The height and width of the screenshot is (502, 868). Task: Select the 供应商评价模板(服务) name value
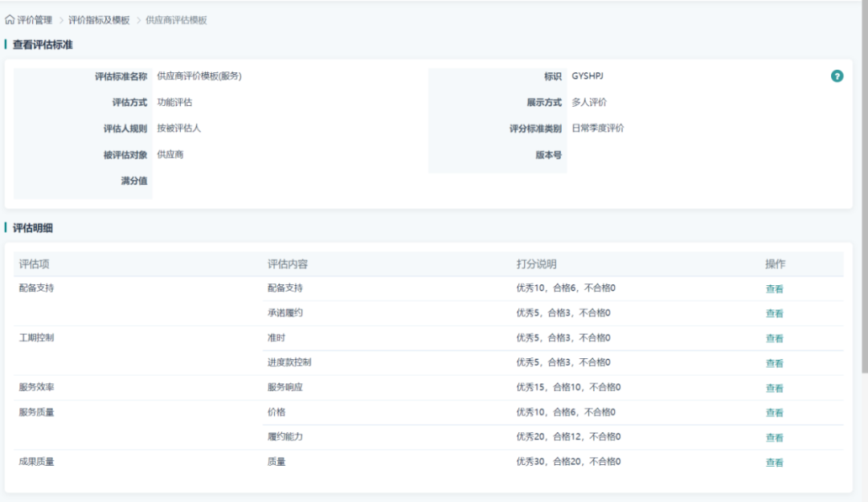(199, 76)
